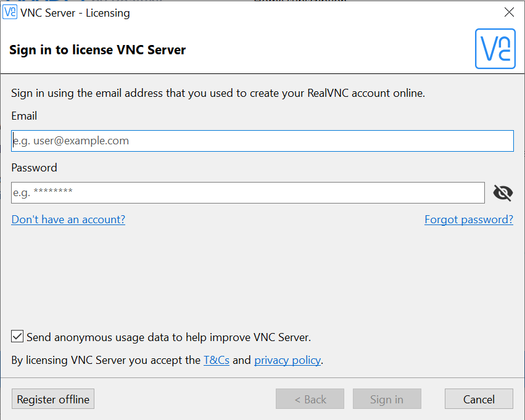Viewport: 525px width, 420px height.
Task: Click the sign-in instruction sentence text
Action: (x=218, y=93)
